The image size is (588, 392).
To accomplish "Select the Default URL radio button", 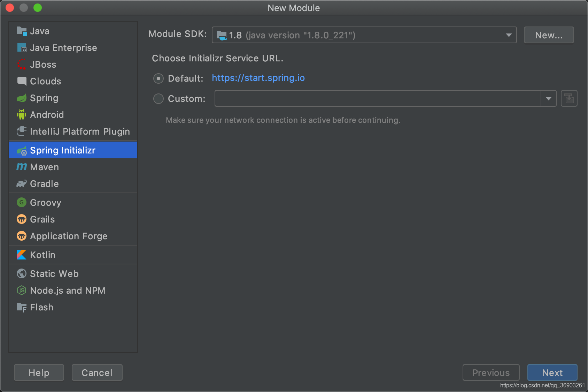I will click(x=158, y=78).
